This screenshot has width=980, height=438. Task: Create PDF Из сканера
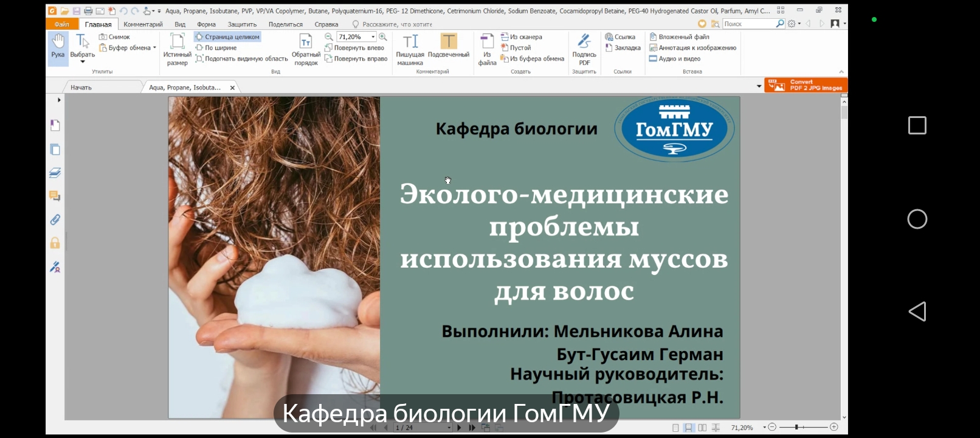(x=521, y=37)
